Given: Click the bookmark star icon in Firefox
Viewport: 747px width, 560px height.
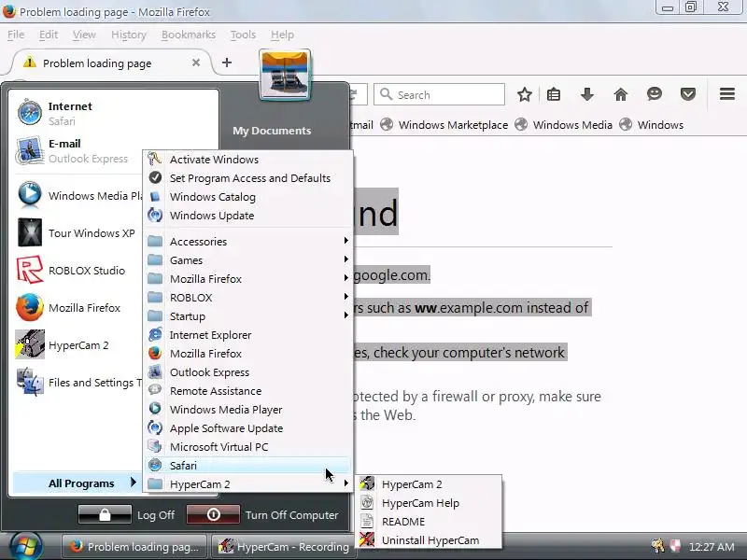Looking at the screenshot, I should pyautogui.click(x=525, y=94).
